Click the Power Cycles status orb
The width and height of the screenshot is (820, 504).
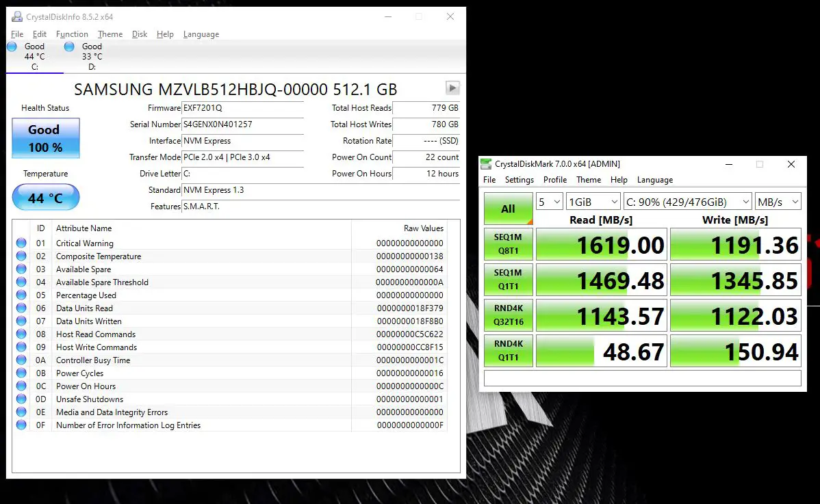(21, 373)
